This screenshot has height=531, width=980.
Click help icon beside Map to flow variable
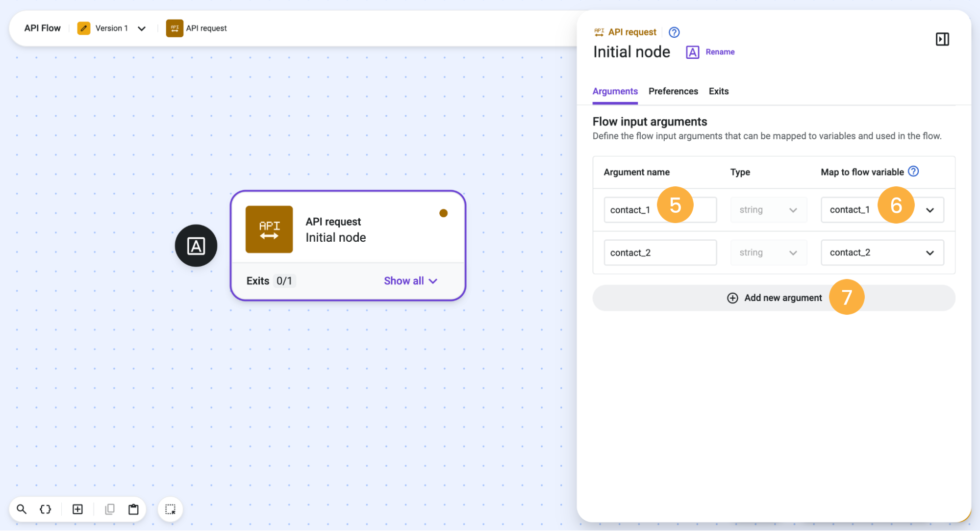coord(913,171)
